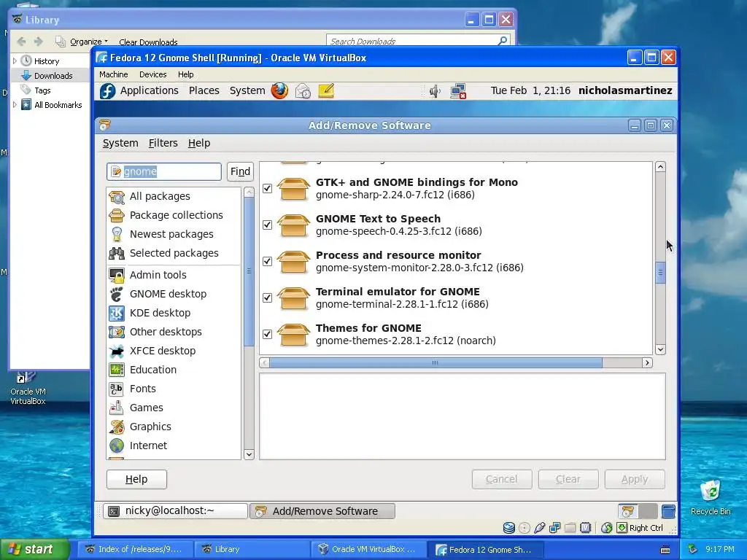Click Add/Remove Software GNOME taskbar item
This screenshot has height=560, width=747.
tap(322, 511)
